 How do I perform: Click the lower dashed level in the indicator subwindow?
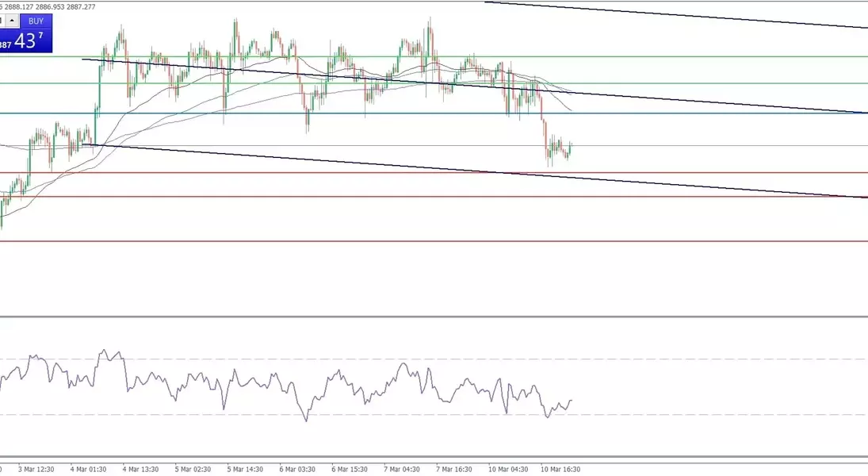713,414
